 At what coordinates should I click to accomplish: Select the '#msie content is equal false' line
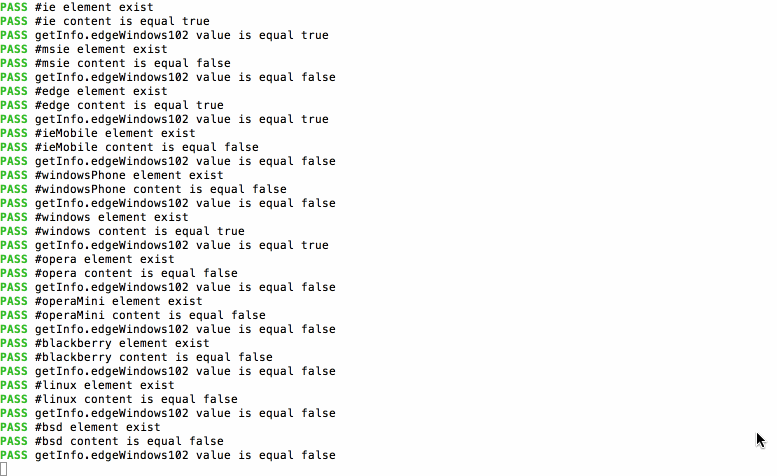115,63
